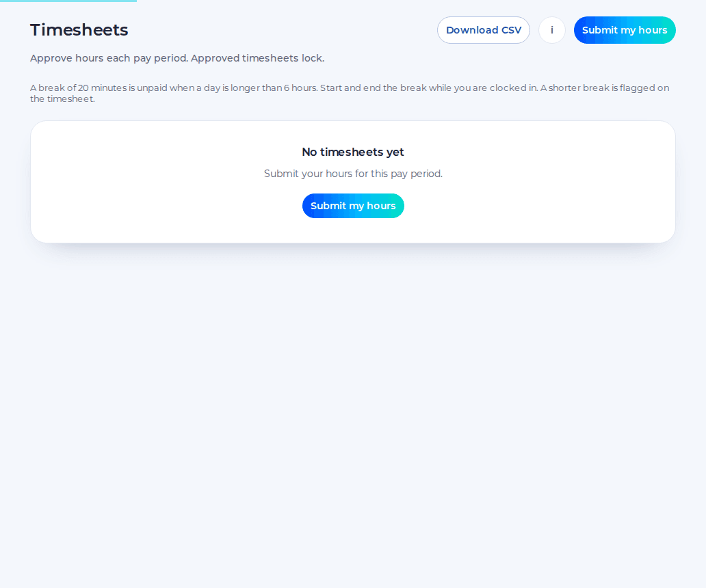The image size is (706, 588).
Task: Click "Approve hours each pay period" sentence
Action: click(109, 58)
